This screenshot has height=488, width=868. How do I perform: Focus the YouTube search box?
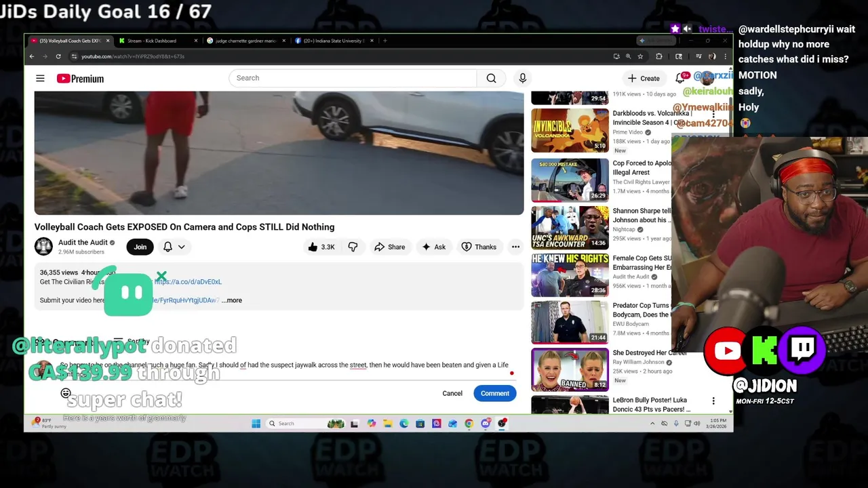353,78
